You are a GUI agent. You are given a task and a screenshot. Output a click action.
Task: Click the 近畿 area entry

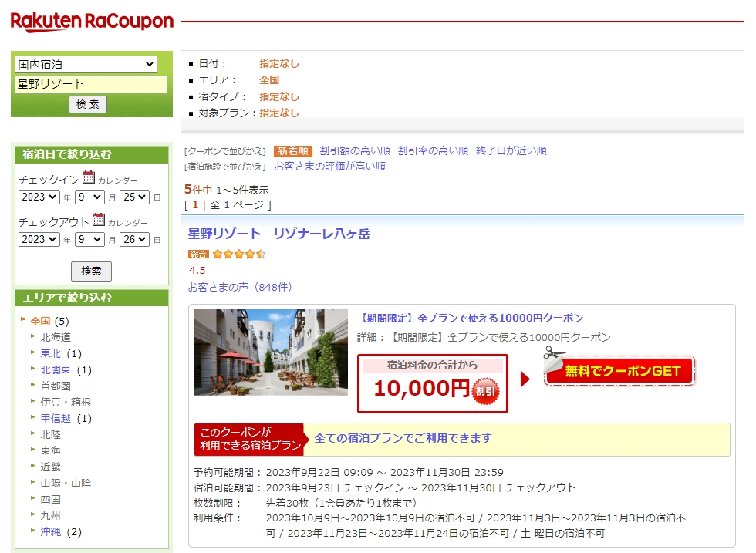[x=51, y=467]
